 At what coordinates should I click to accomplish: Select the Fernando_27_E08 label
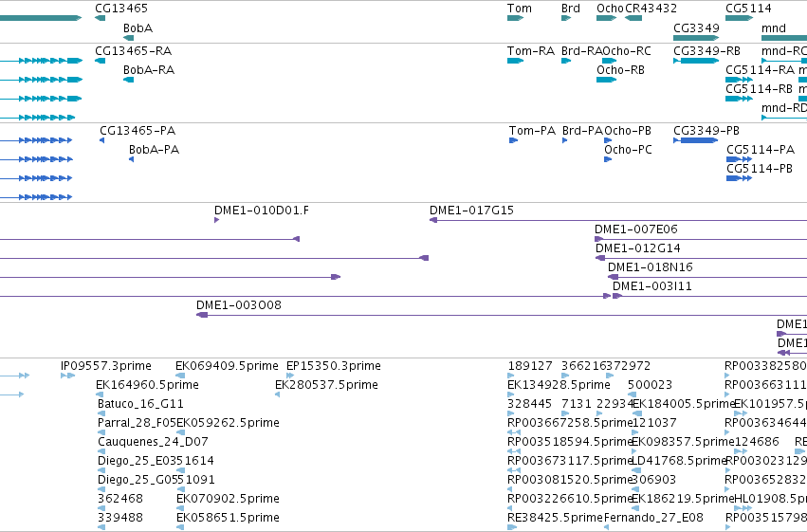[653, 518]
